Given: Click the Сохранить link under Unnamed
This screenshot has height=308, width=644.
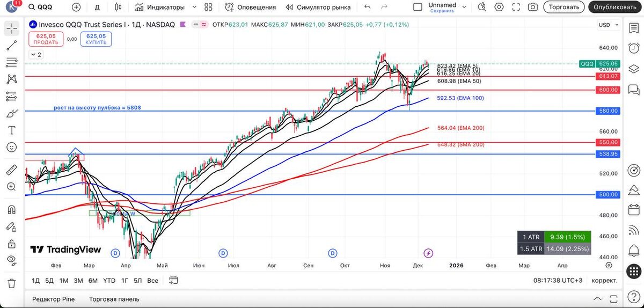Looking at the screenshot, I should pos(442,11).
